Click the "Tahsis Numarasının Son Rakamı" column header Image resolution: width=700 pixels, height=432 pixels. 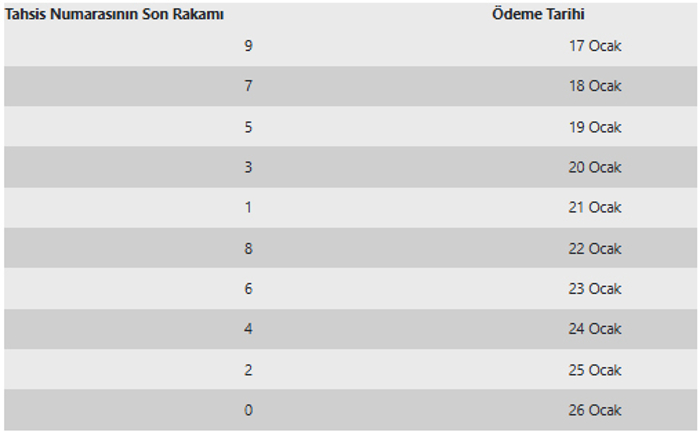(x=115, y=15)
